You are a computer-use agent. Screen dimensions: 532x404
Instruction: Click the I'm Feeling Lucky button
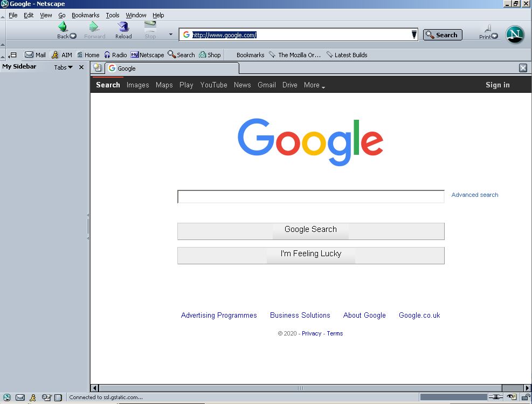tap(310, 254)
